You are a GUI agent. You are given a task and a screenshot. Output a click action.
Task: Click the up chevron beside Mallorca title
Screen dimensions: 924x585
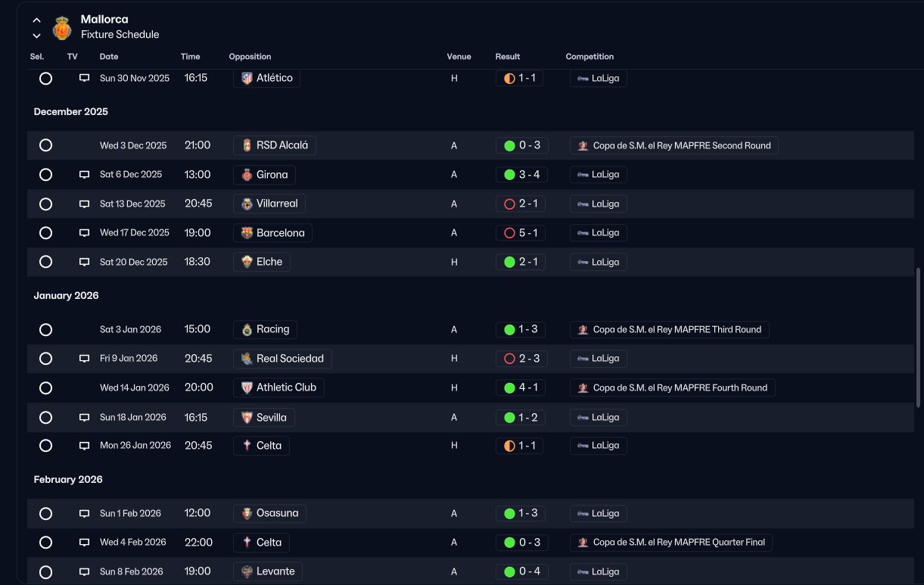point(36,20)
